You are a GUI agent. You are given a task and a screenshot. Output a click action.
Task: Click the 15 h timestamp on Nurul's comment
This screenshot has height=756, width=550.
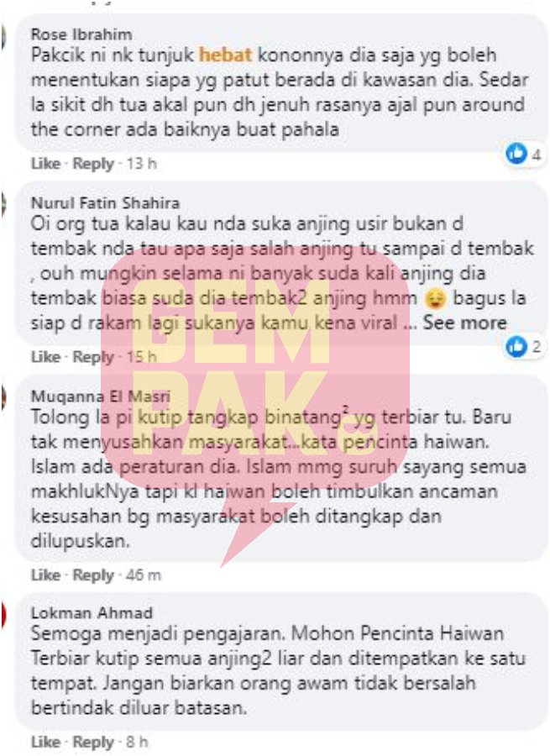pos(142,356)
